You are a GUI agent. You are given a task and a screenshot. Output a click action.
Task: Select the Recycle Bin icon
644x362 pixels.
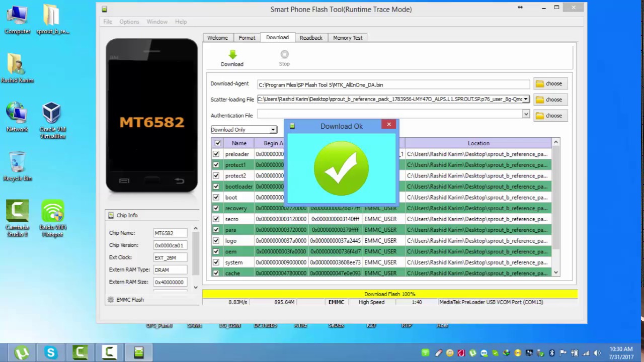(17, 166)
